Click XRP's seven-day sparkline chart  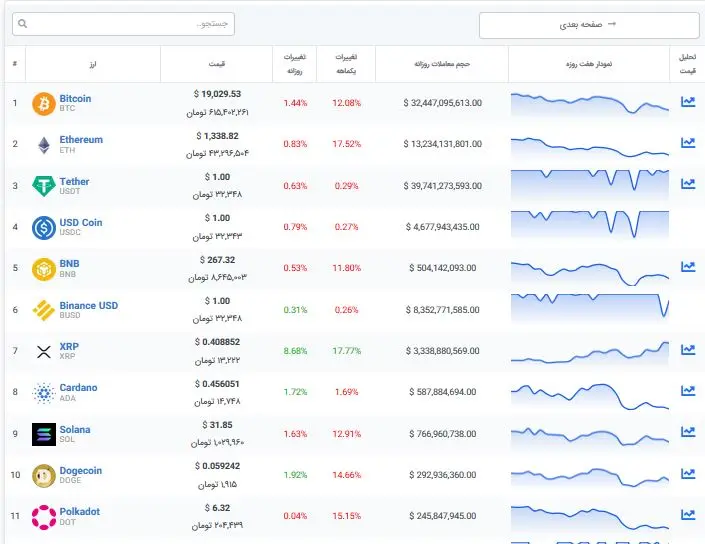pyautogui.click(x=589, y=353)
